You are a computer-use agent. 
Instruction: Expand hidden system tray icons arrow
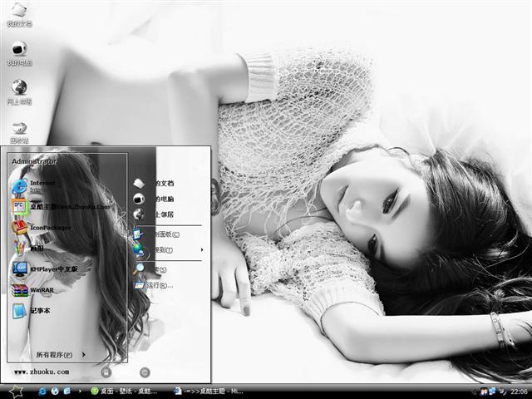click(475, 392)
